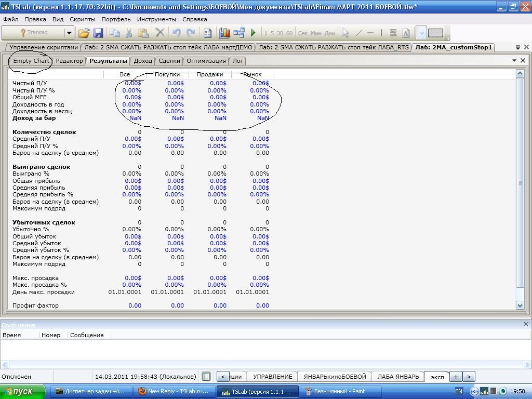
Task: Open the line style dropdown arrow
Action: [422, 33]
